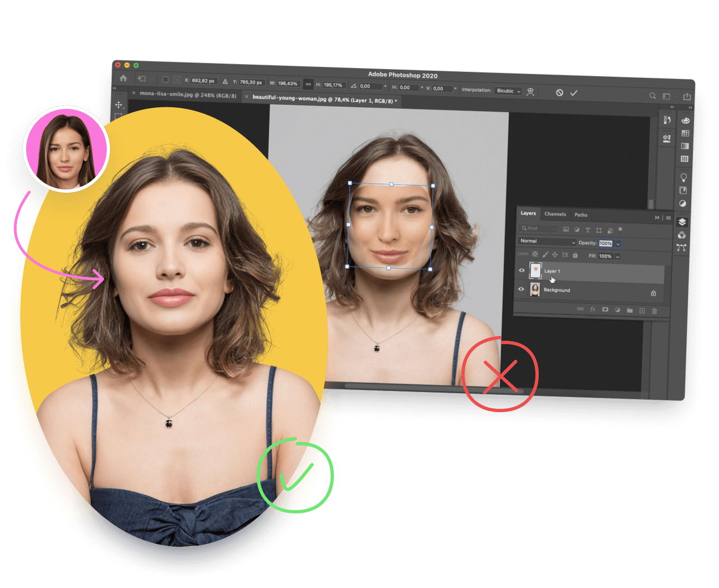
Task: Create a new group folder button
Action: [x=630, y=310]
